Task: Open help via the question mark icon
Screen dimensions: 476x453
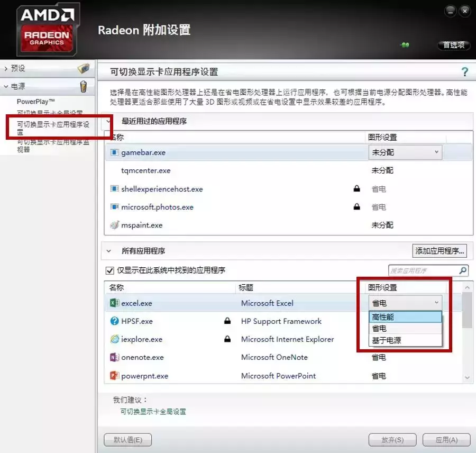Action: point(464,72)
